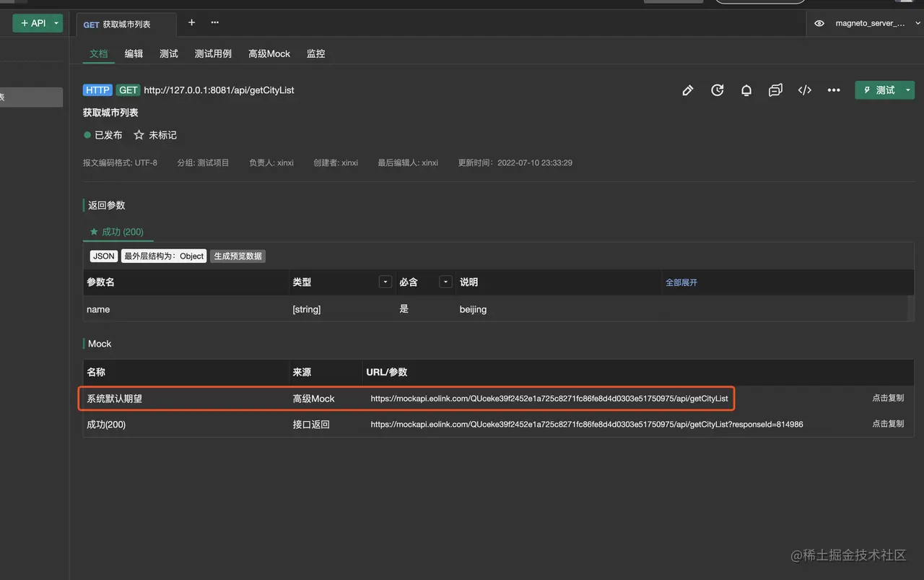Copy the 系统默认期望 mock URL via 点击复制

pyautogui.click(x=888, y=398)
